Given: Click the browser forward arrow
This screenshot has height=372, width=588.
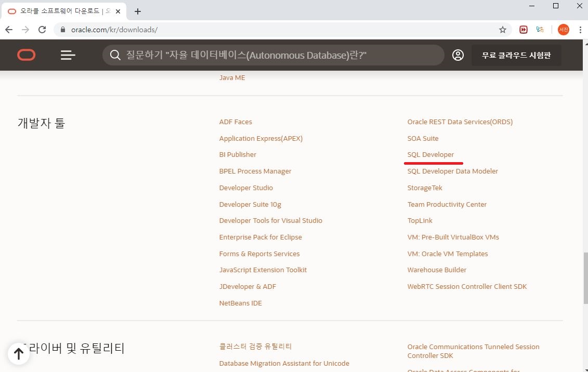Looking at the screenshot, I should (x=25, y=30).
